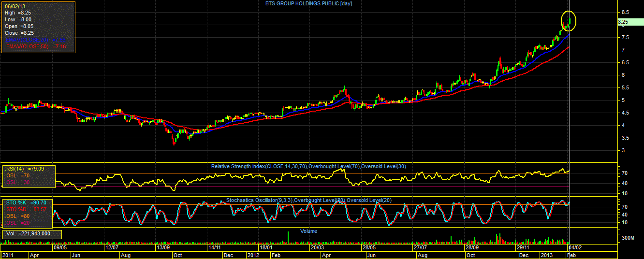Click the 09/05 date marker
Viewport: 644px width, 259px height.
click(60, 247)
